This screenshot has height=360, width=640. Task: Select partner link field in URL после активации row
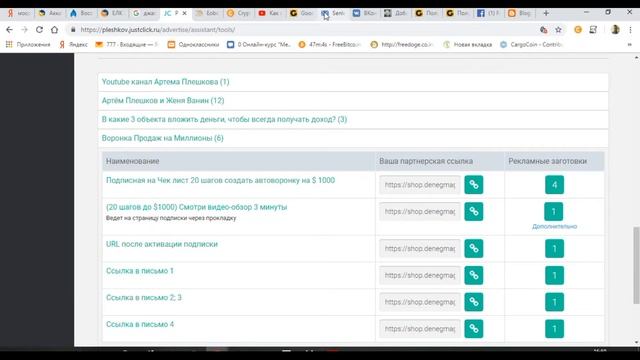[420, 248]
